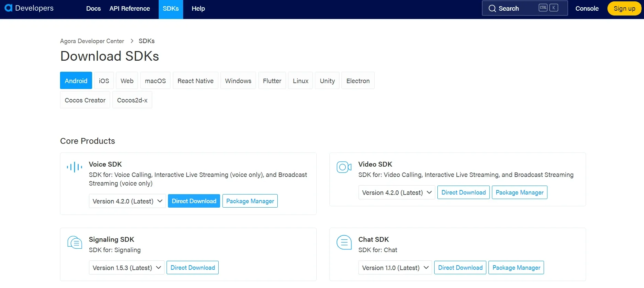The width and height of the screenshot is (644, 288).
Task: Click the 'SDK for: Chat' description
Action: point(378,250)
